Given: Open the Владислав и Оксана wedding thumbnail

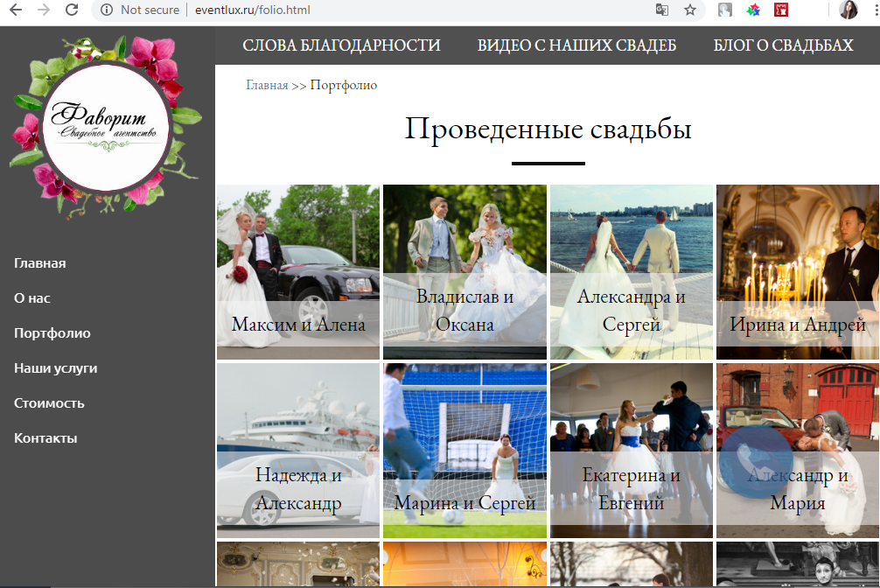Looking at the screenshot, I should tap(464, 272).
